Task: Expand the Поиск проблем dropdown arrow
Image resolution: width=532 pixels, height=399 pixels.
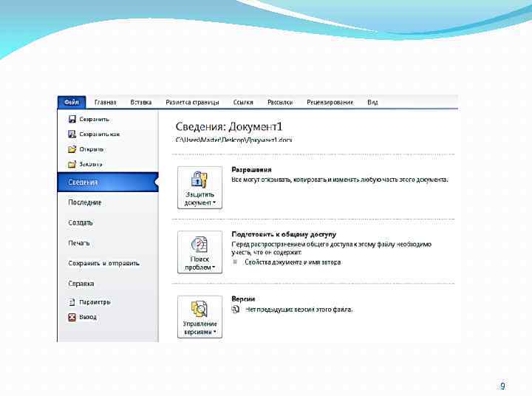Action: (x=214, y=267)
